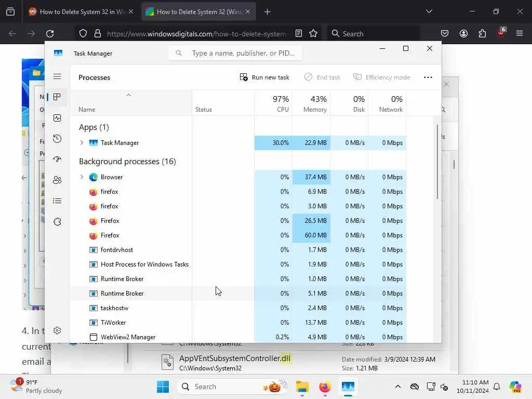Sort processes by CPU column
This screenshot has width=532, height=399.
coord(273,104)
